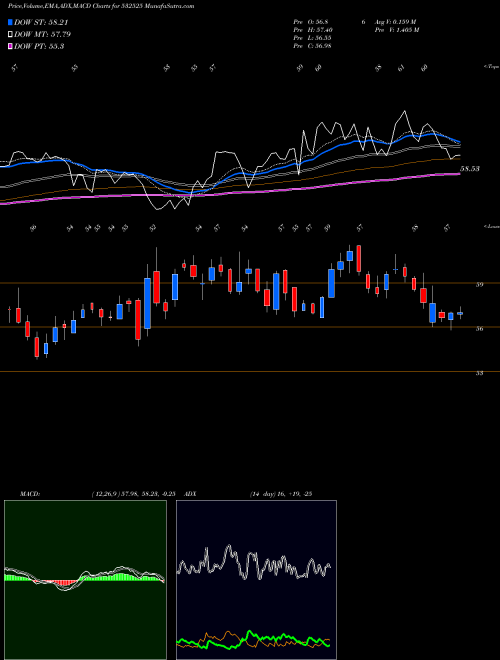Click the 'Avg V: 6.159 M' value
The width and height of the screenshot is (500, 660).
coord(394,22)
